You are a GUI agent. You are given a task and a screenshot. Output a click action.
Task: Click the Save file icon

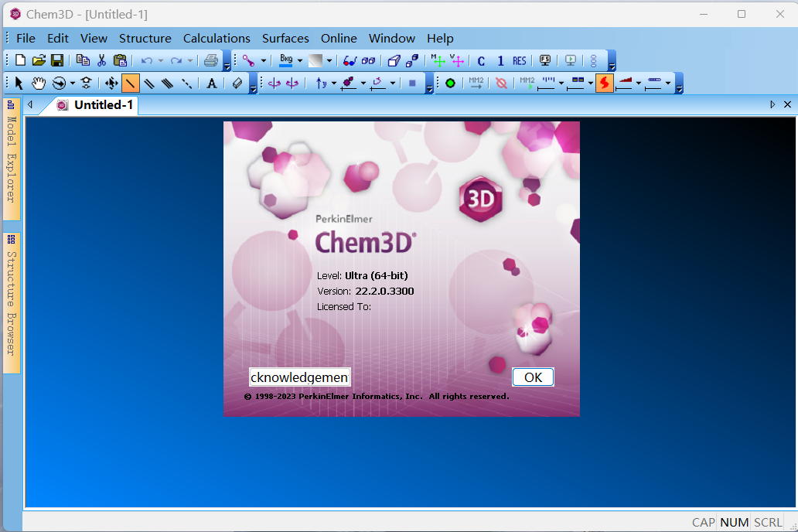(x=57, y=60)
